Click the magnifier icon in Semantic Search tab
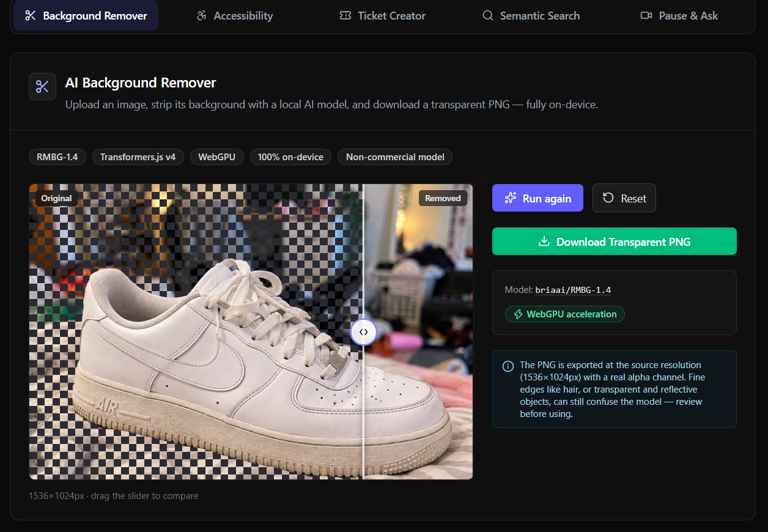Image resolution: width=768 pixels, height=532 pixels. tap(488, 15)
